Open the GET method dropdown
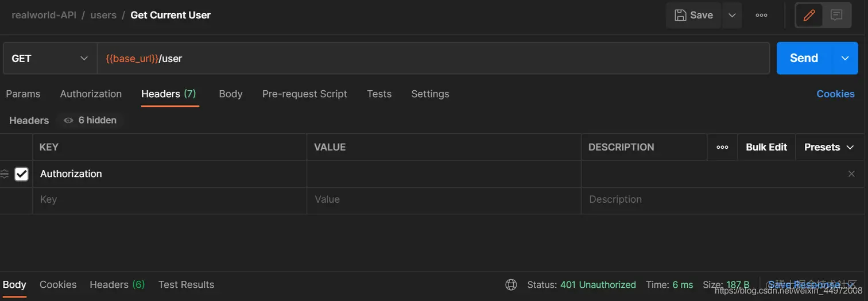 tap(50, 59)
